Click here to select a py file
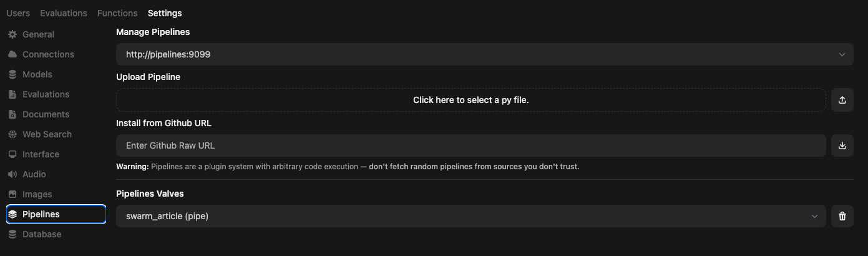This screenshot has height=256, width=868. 471,100
